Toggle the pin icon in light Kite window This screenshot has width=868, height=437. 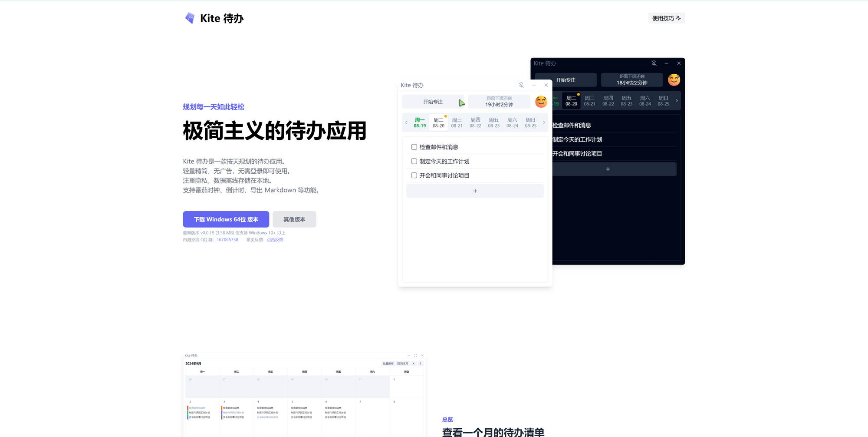(521, 85)
